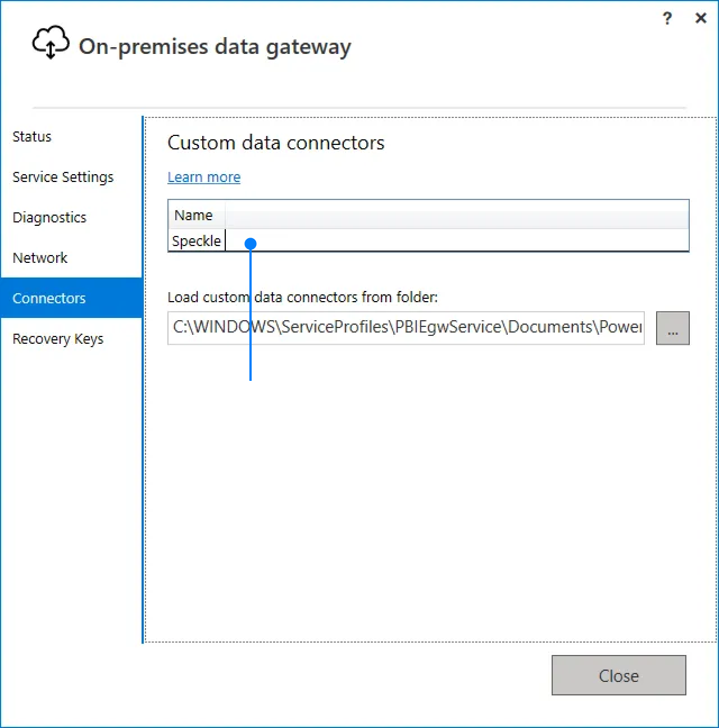Open the Learn more link
Viewport: 719px width, 728px height.
(203, 177)
